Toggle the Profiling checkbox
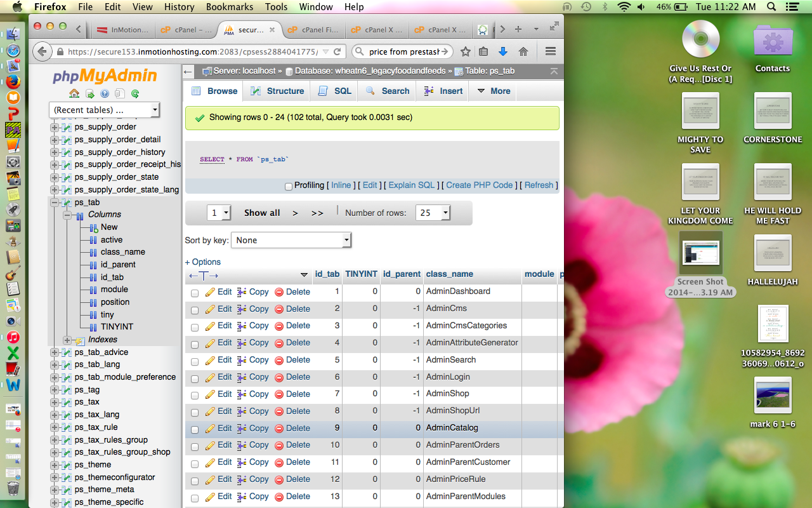The width and height of the screenshot is (812, 508). 289,186
